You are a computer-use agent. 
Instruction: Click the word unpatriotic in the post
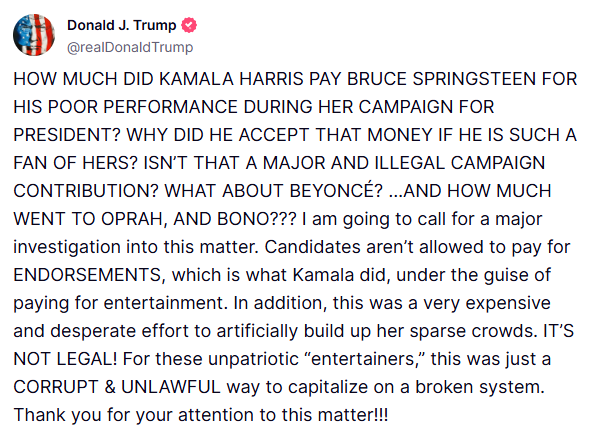click(253, 359)
